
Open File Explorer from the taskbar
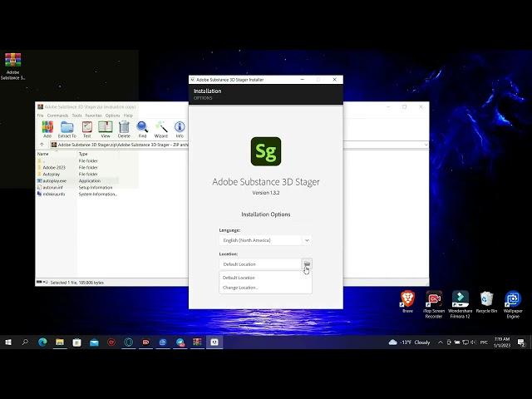pyautogui.click(x=60, y=342)
